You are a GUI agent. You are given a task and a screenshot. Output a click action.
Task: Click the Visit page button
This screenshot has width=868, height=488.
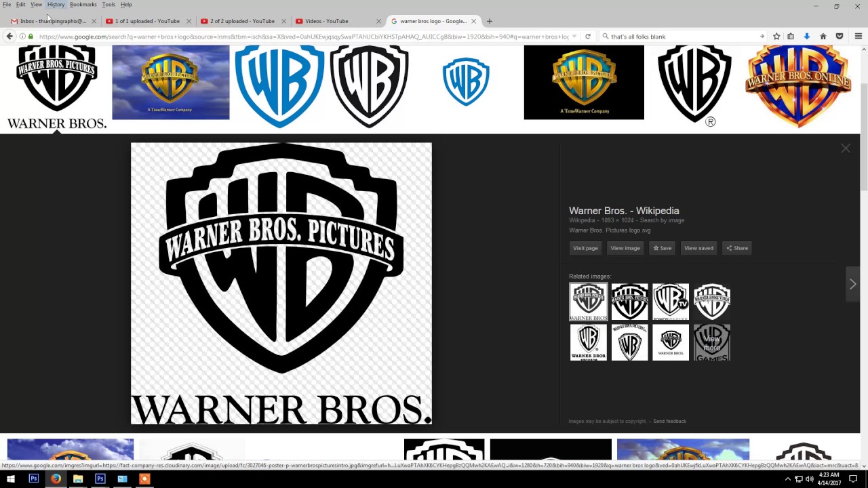point(586,248)
